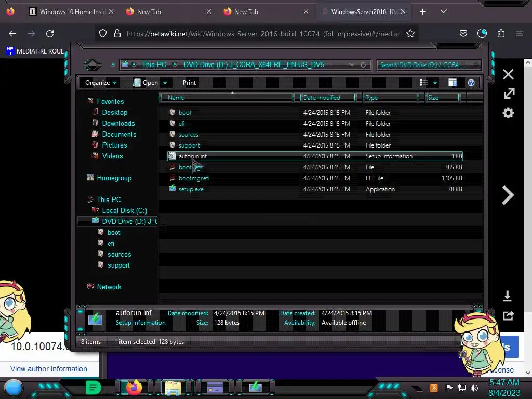The height and width of the screenshot is (399, 532).
Task: Click the blue help icon
Action: (471, 83)
